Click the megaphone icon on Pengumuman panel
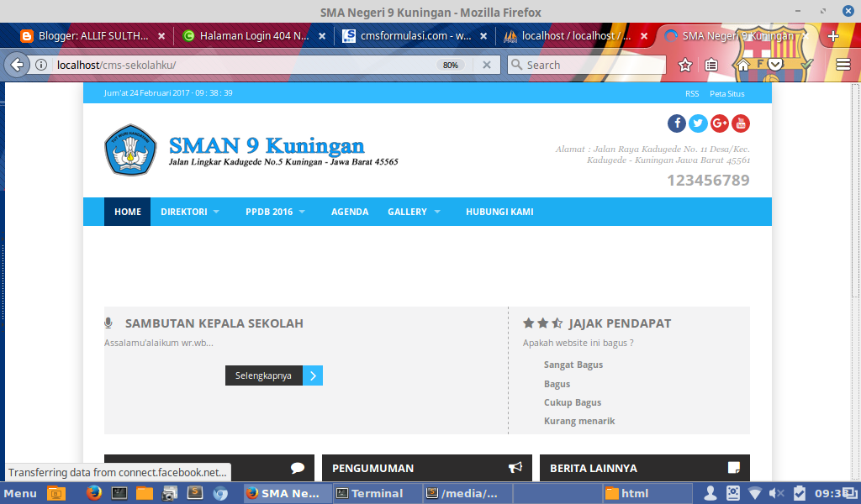Image resolution: width=861 pixels, height=504 pixels. pos(515,468)
